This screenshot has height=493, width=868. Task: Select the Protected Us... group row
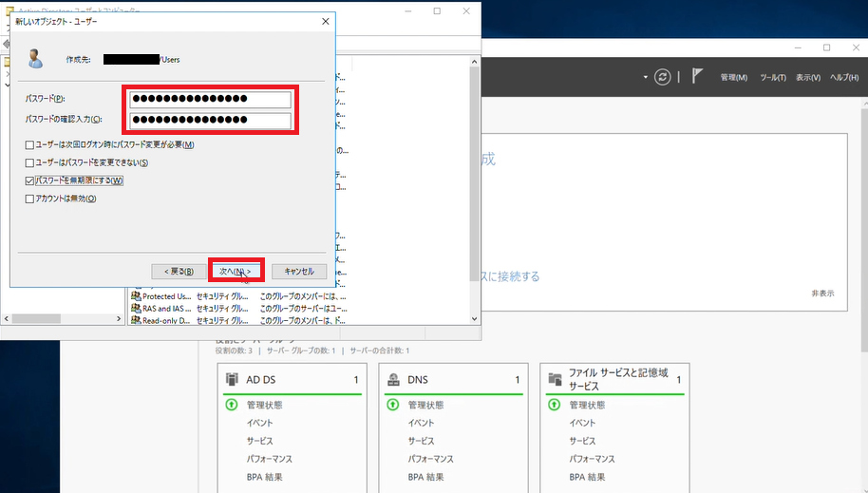point(239,296)
